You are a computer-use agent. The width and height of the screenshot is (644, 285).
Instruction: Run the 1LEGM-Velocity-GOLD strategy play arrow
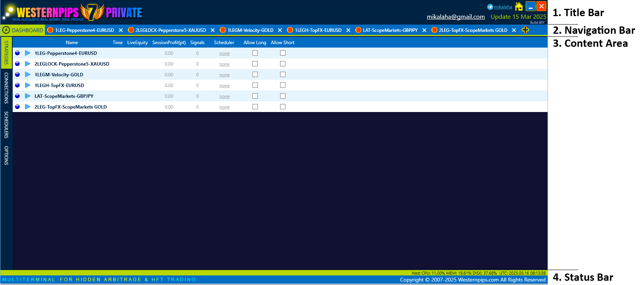(x=28, y=74)
